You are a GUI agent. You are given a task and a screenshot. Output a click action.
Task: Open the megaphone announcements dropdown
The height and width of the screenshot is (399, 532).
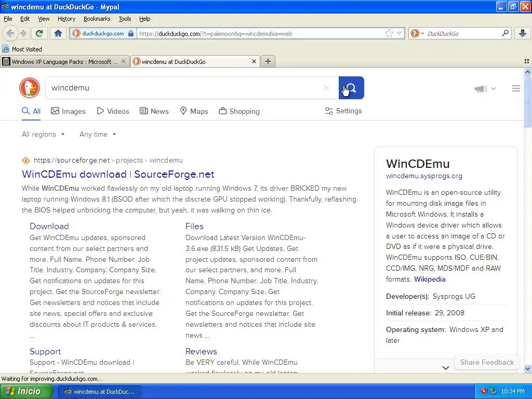pos(485,88)
